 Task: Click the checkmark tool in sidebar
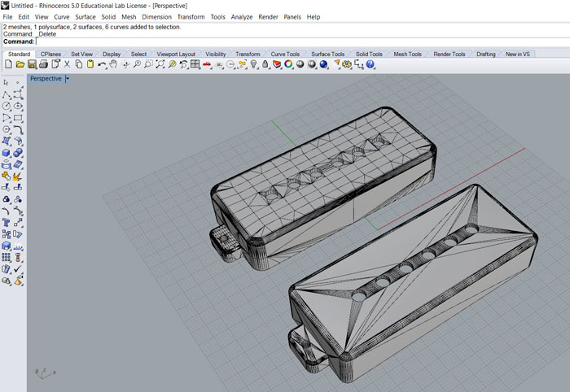[x=18, y=269]
